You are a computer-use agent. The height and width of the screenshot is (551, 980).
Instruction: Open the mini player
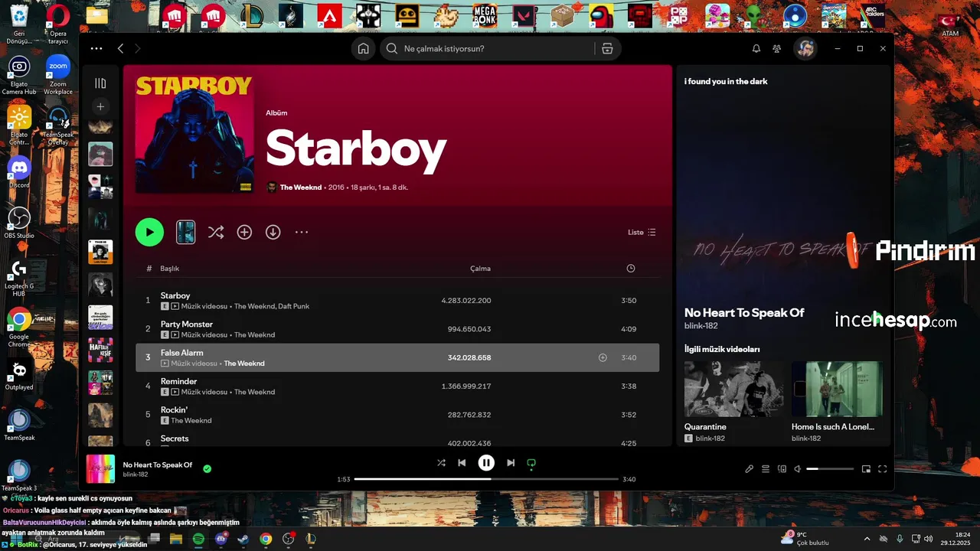[x=866, y=468]
